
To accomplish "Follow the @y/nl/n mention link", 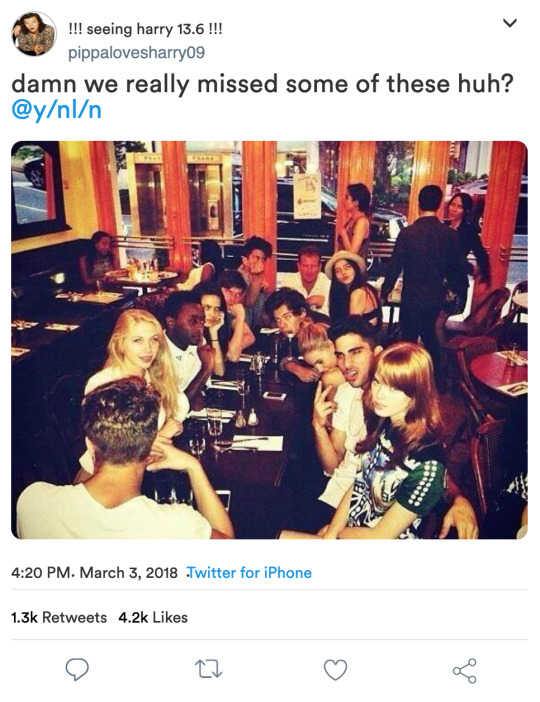I will click(56, 110).
